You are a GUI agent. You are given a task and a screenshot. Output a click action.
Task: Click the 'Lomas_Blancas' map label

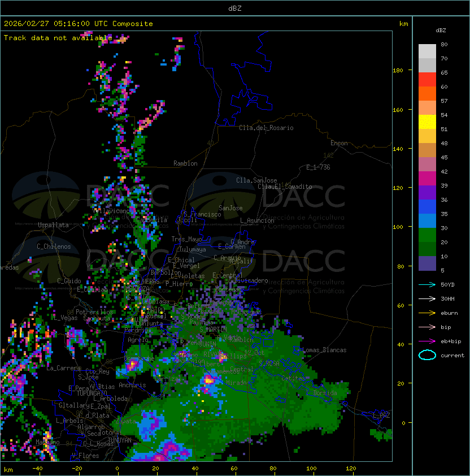324,350
